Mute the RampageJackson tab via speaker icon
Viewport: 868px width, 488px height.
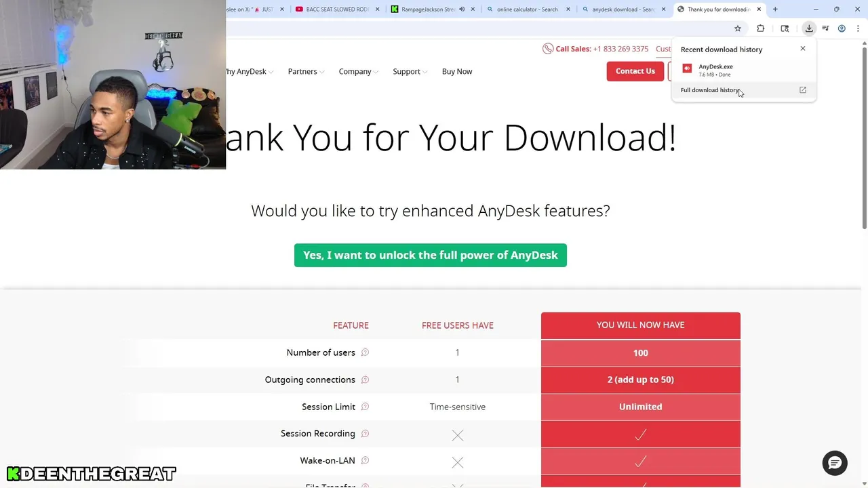462,9
